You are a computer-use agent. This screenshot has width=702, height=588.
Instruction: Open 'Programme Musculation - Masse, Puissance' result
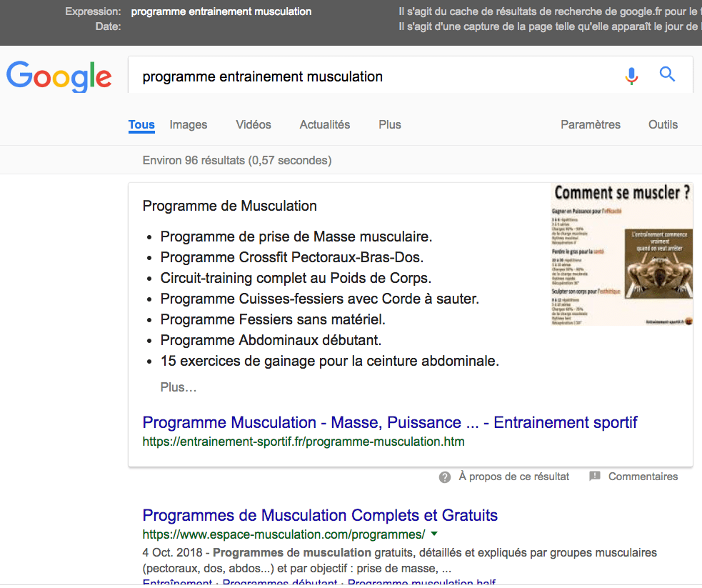389,422
